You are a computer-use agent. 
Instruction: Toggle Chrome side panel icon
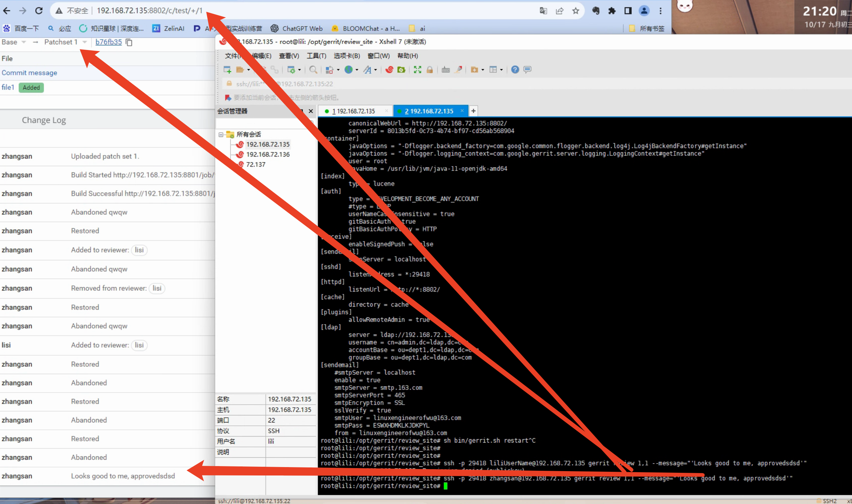[x=628, y=11]
